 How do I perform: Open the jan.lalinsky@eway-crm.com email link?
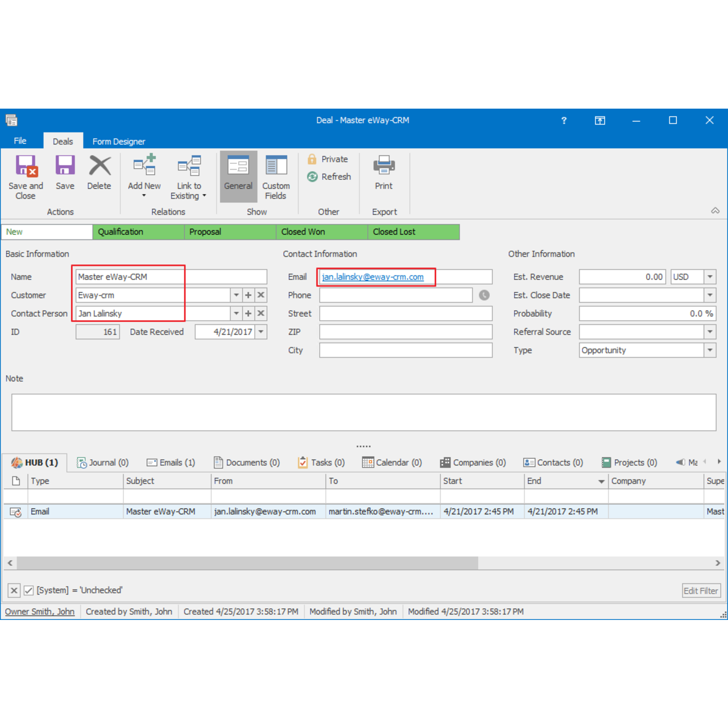[x=373, y=277]
